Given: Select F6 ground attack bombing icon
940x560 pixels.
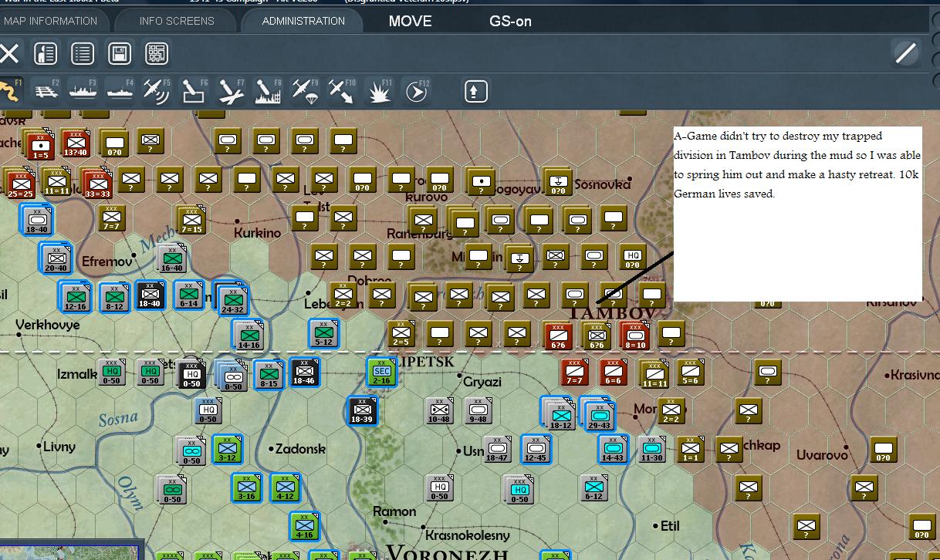Looking at the screenshot, I should click(x=194, y=91).
